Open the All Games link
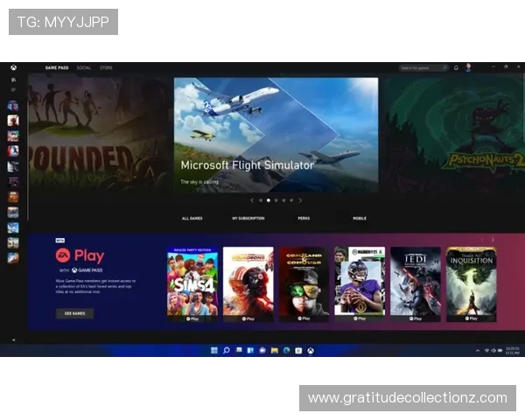This screenshot has width=525, height=420. coord(192,218)
